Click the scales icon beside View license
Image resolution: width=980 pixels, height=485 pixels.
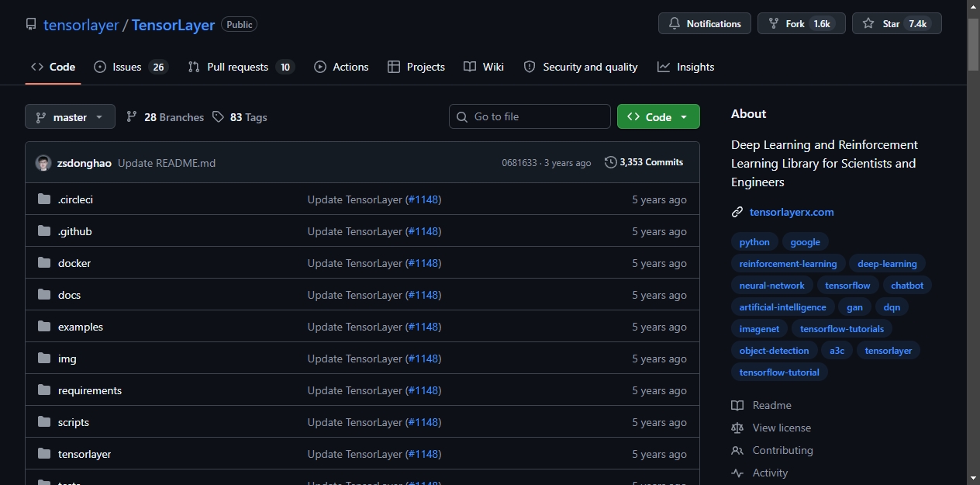click(x=737, y=428)
